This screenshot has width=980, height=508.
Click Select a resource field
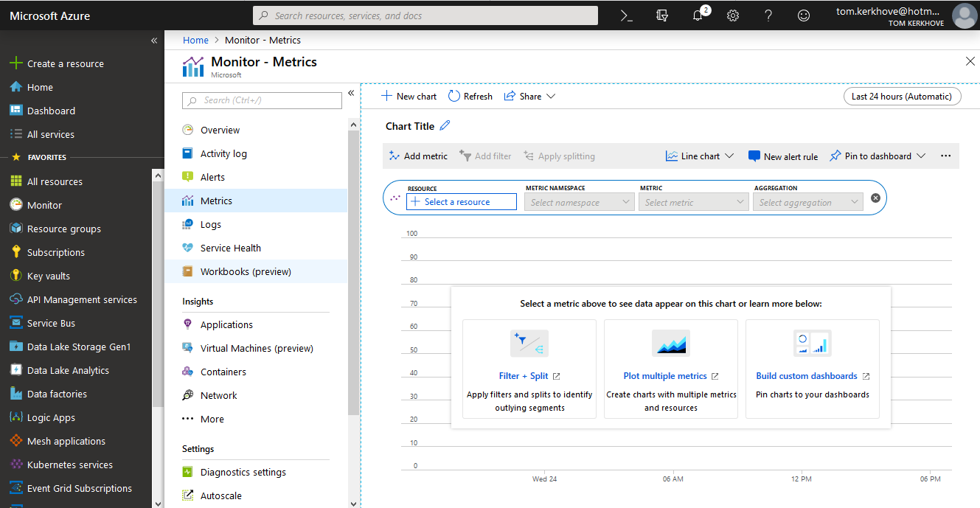click(x=462, y=202)
